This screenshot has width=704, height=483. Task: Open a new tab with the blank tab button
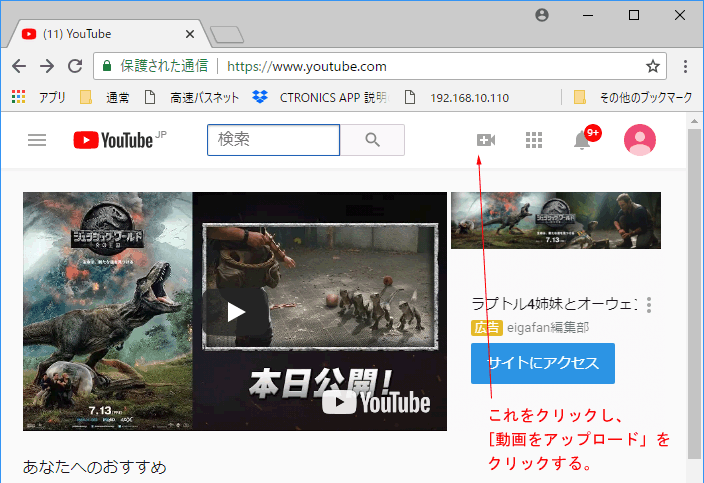227,35
